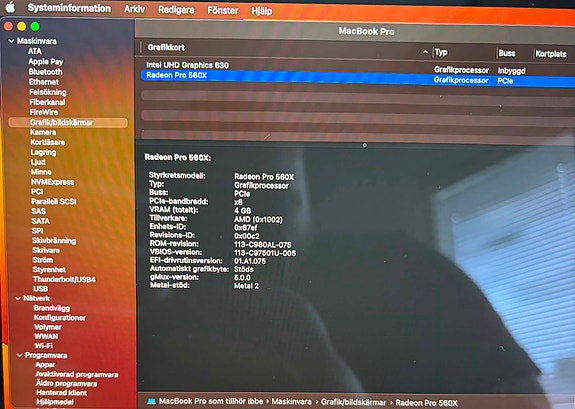Click the pane divider handle dot

pos(365,145)
